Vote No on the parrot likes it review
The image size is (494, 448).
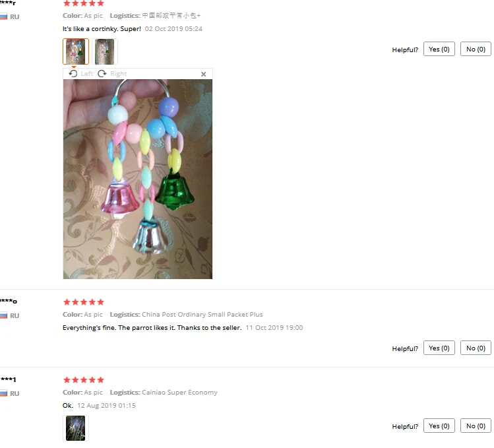click(x=476, y=348)
